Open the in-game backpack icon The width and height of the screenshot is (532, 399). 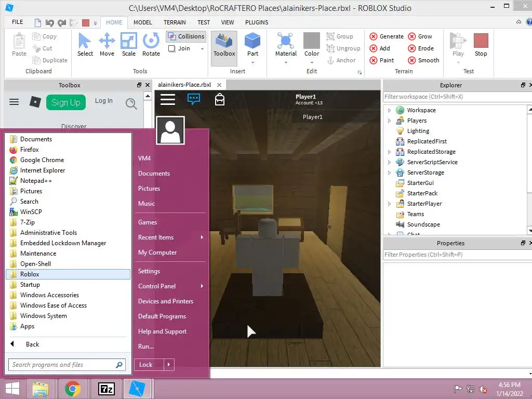tap(220, 99)
